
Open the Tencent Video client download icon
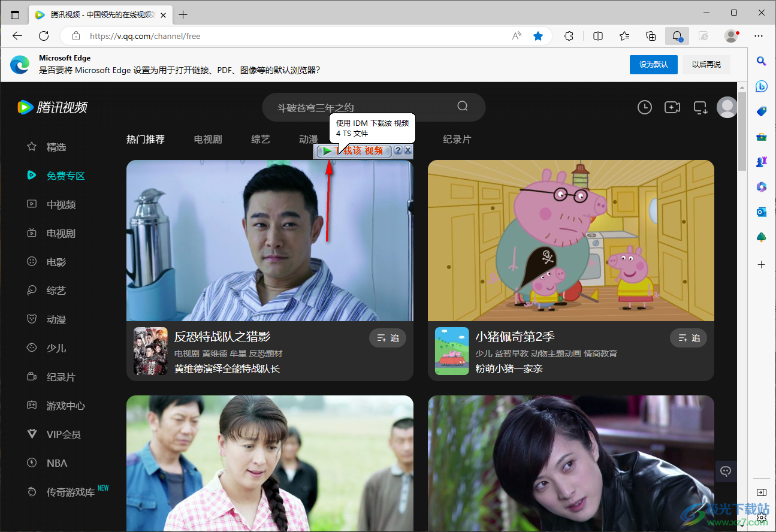point(700,107)
